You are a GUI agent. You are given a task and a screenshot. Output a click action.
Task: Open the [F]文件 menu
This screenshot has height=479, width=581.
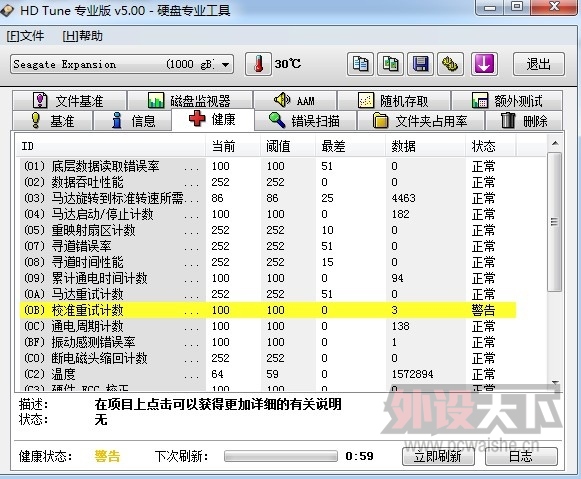pos(25,36)
